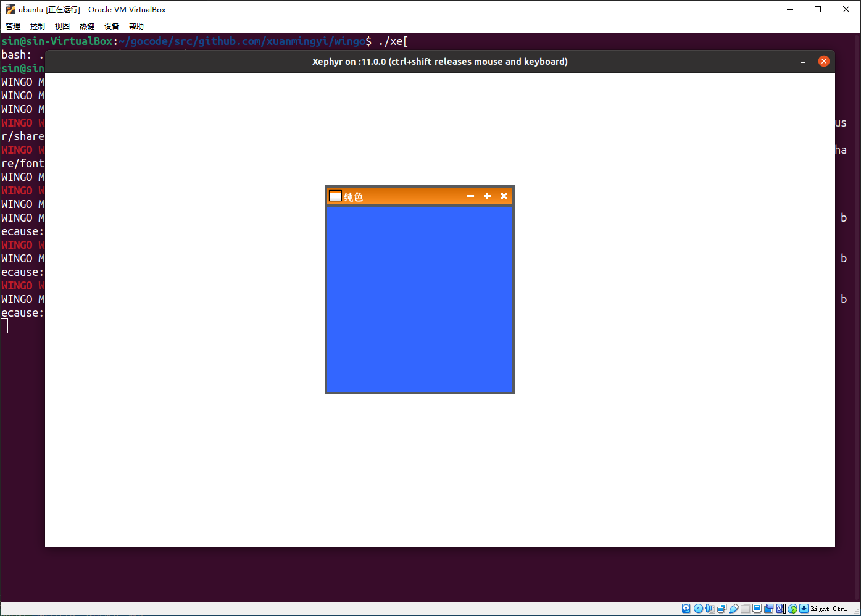Click the 纯色 window title text
861x616 pixels.
354,196
